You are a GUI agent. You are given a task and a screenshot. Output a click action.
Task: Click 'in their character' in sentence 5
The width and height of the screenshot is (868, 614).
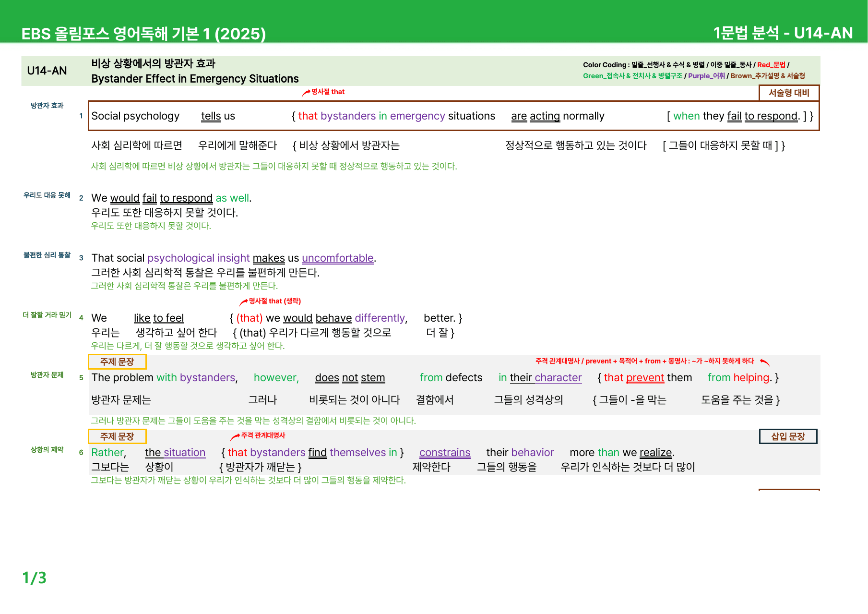pos(540,378)
